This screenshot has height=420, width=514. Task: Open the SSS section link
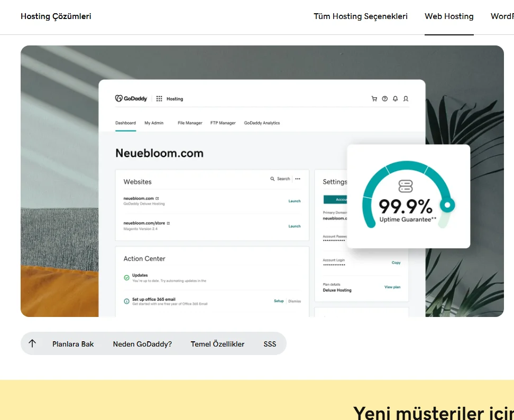pyautogui.click(x=270, y=344)
